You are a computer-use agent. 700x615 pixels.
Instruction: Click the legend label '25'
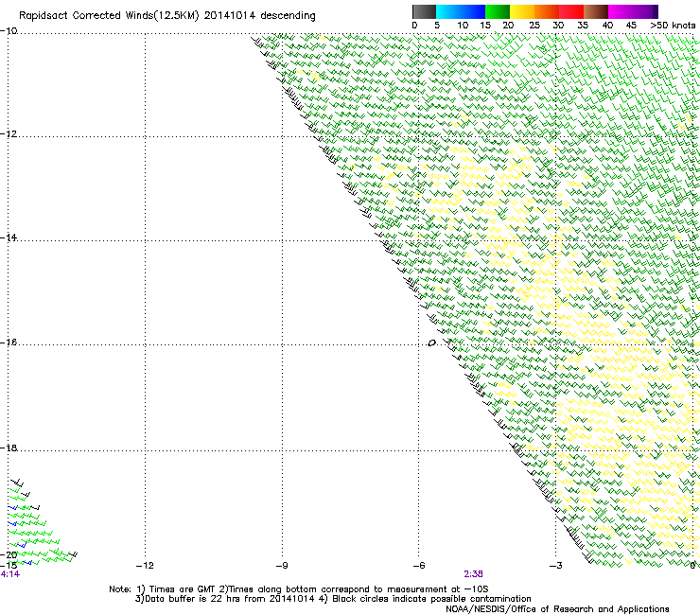point(534,26)
